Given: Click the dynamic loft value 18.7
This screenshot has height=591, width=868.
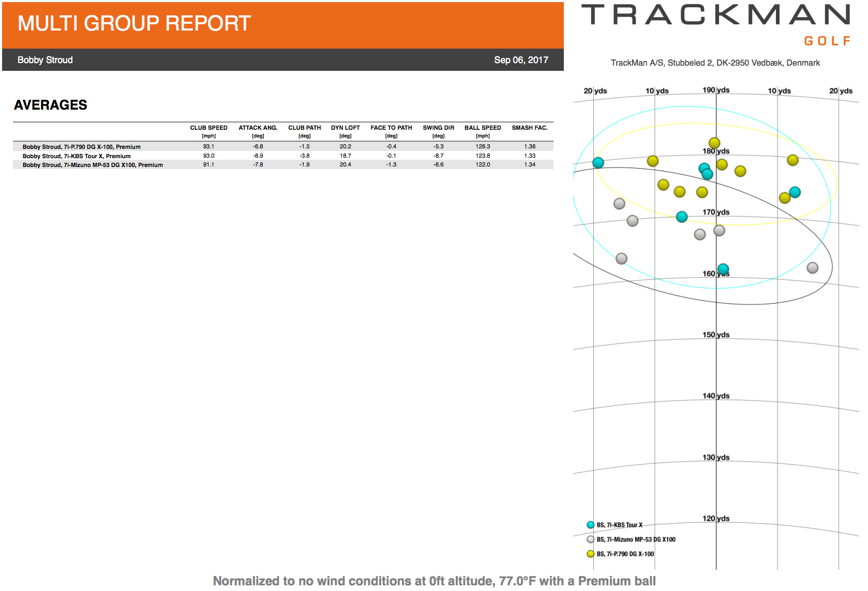Looking at the screenshot, I should click(x=346, y=156).
